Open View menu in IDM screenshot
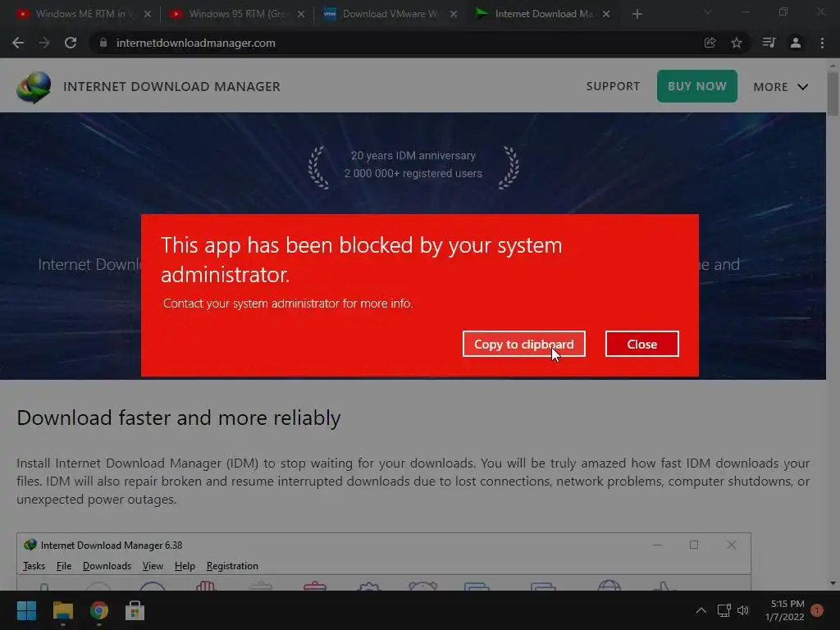This screenshot has height=630, width=840. tap(153, 566)
